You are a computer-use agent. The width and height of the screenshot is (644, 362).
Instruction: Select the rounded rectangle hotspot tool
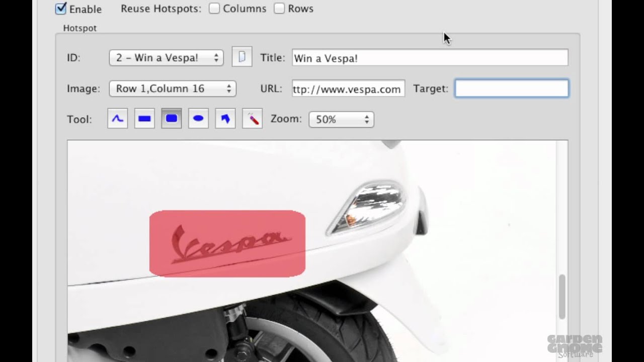pyautogui.click(x=172, y=119)
